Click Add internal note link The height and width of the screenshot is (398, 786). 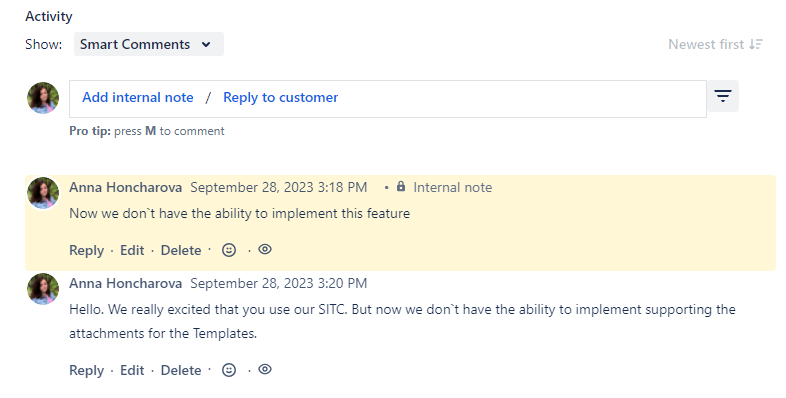coord(138,97)
